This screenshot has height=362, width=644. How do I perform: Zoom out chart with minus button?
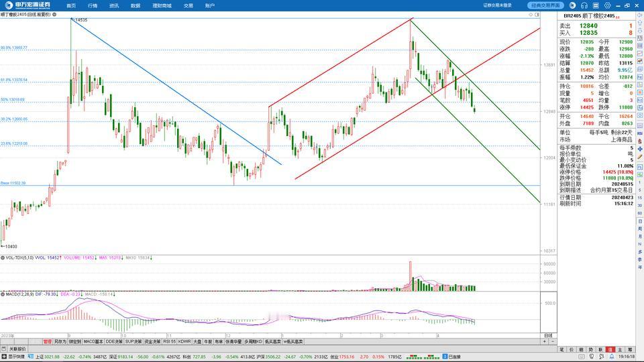click(553, 341)
